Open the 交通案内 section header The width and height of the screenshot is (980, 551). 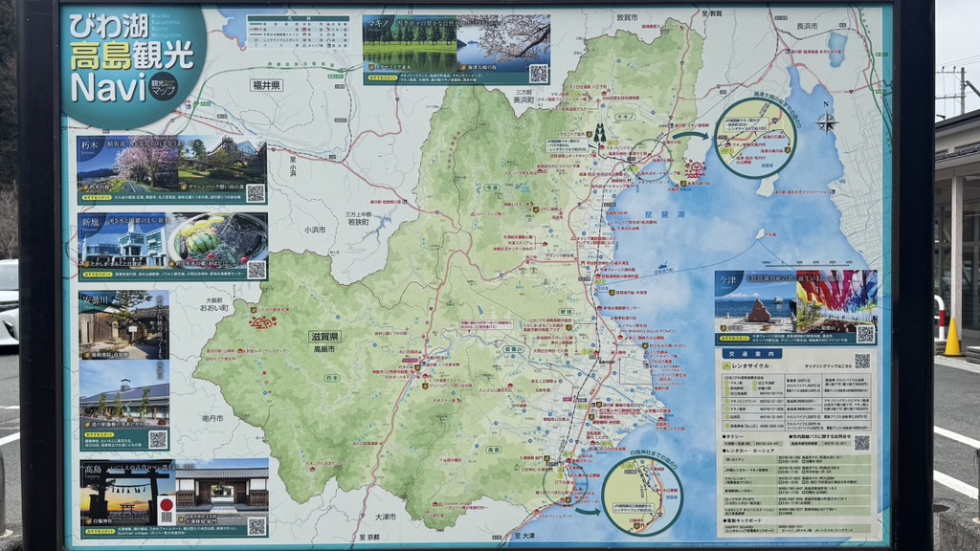(752, 354)
